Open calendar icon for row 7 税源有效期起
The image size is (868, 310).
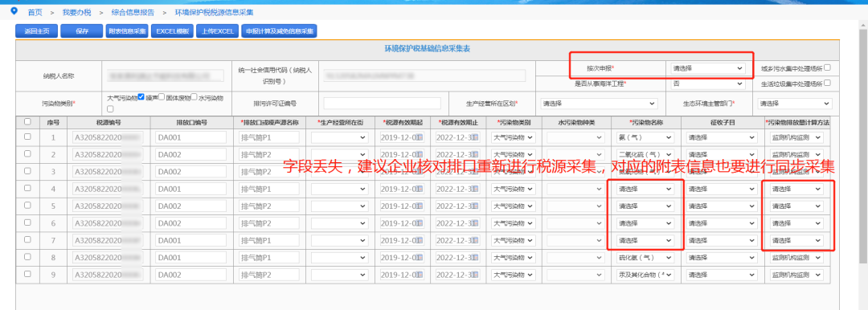click(x=420, y=240)
